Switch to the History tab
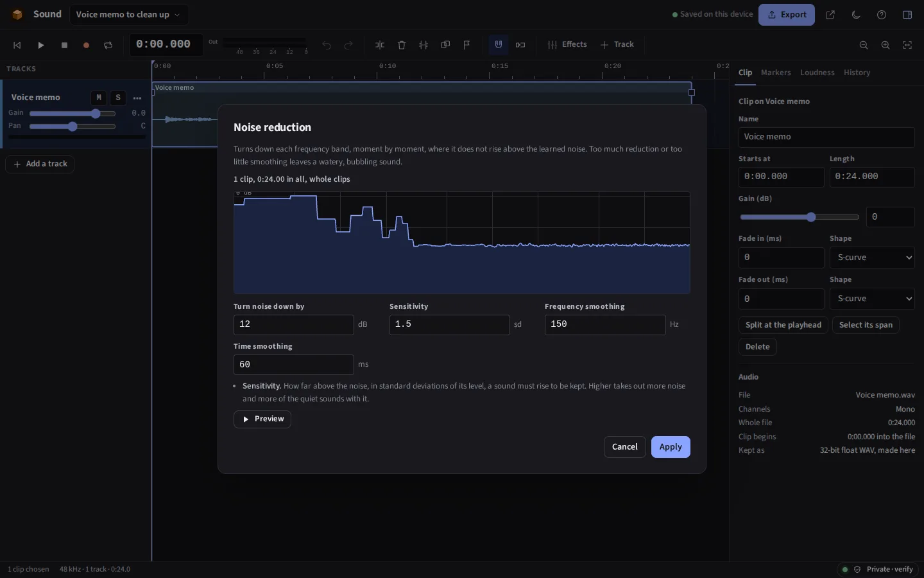924x578 pixels. [x=857, y=73]
